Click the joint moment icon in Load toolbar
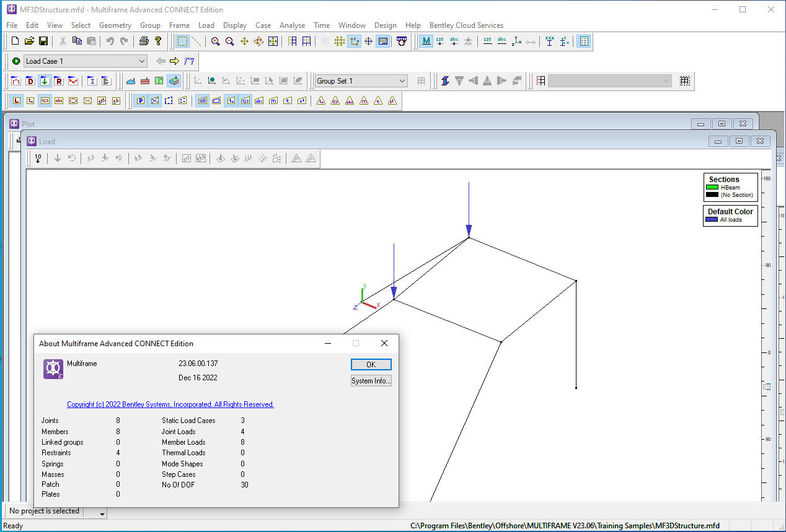This screenshot has width=786, height=532. (72, 159)
